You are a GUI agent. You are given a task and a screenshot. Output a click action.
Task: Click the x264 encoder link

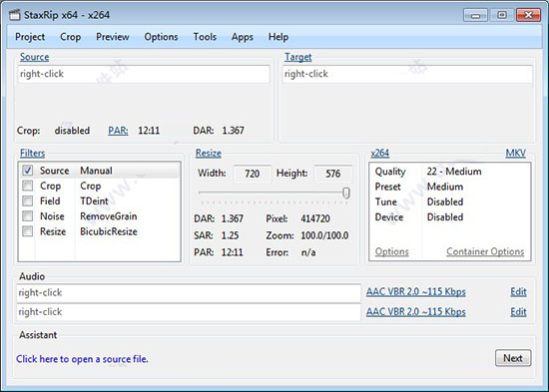[380, 154]
